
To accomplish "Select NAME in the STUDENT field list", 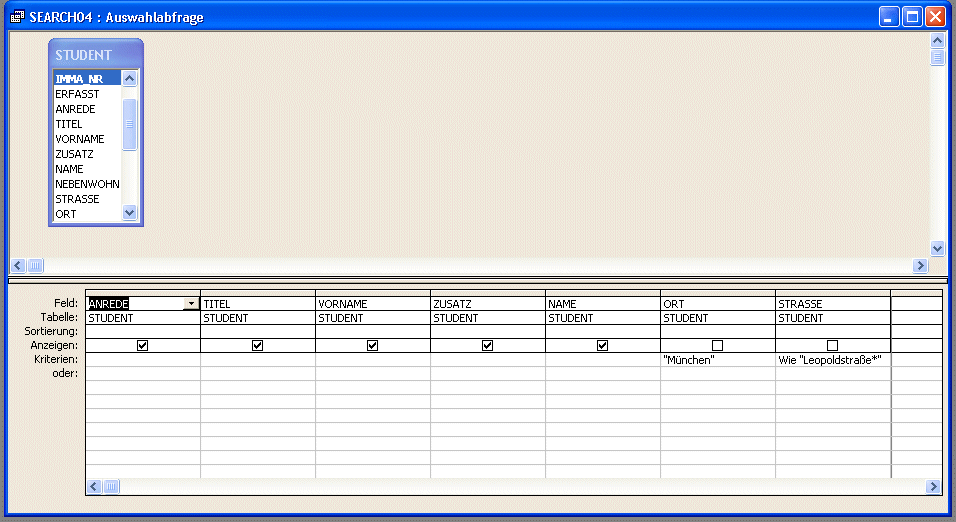I will coord(87,169).
